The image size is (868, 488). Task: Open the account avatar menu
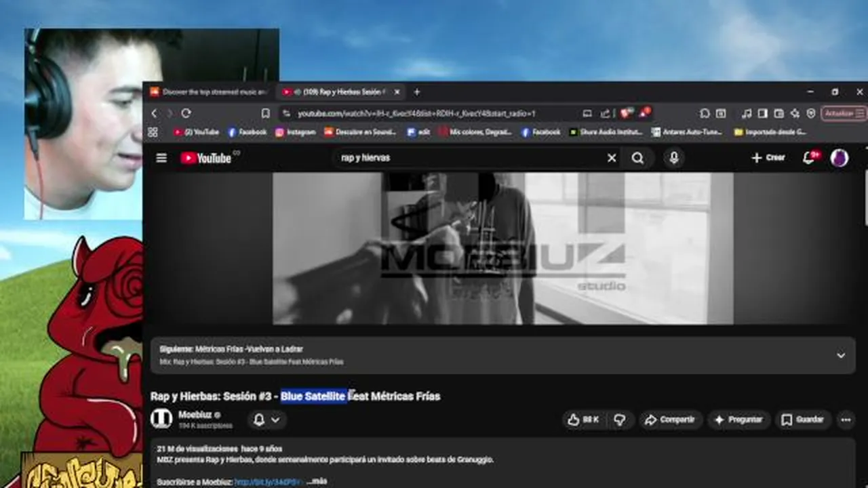click(840, 158)
